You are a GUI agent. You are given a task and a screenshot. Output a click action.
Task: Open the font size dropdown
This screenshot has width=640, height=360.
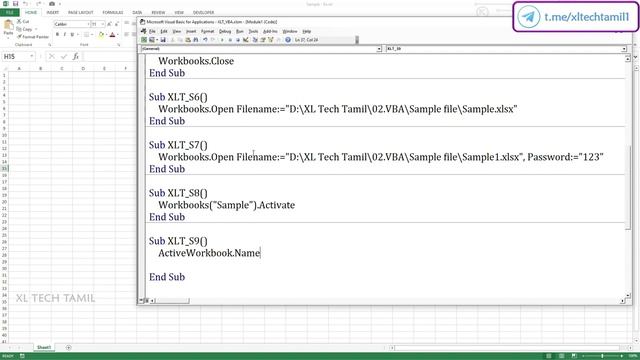pos(102,24)
